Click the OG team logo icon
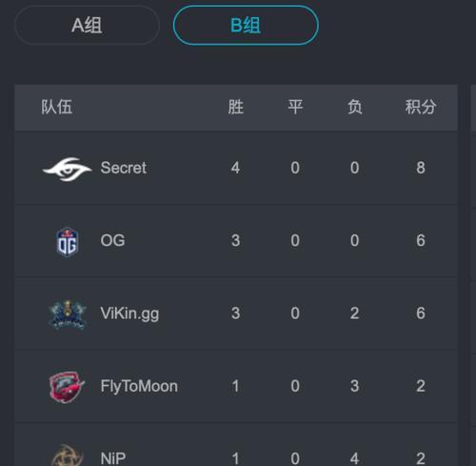This screenshot has height=466, width=476. (67, 241)
